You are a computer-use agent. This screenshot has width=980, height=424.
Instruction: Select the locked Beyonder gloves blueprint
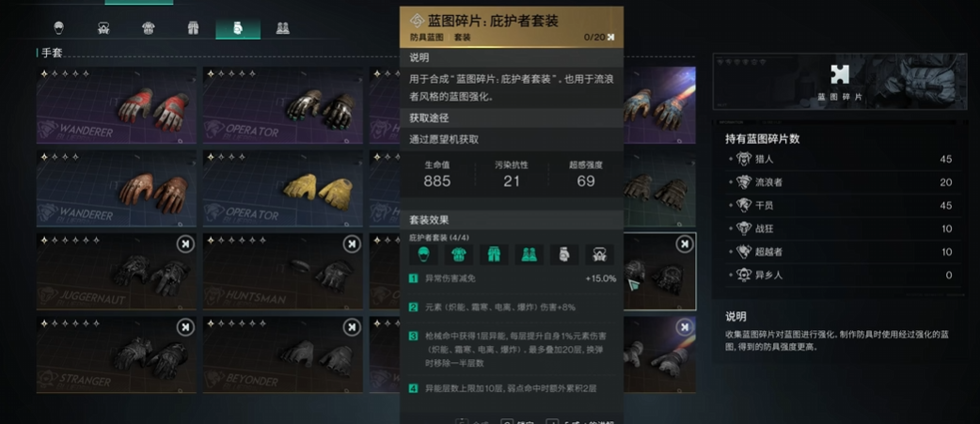click(282, 354)
